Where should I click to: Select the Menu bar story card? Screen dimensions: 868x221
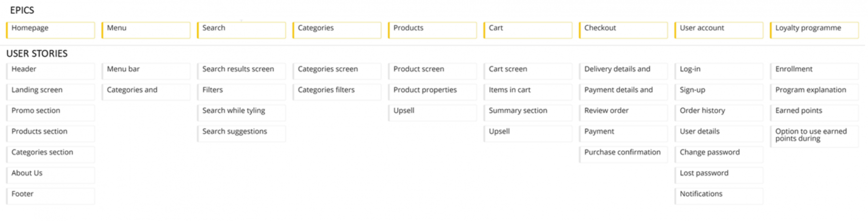point(146,70)
